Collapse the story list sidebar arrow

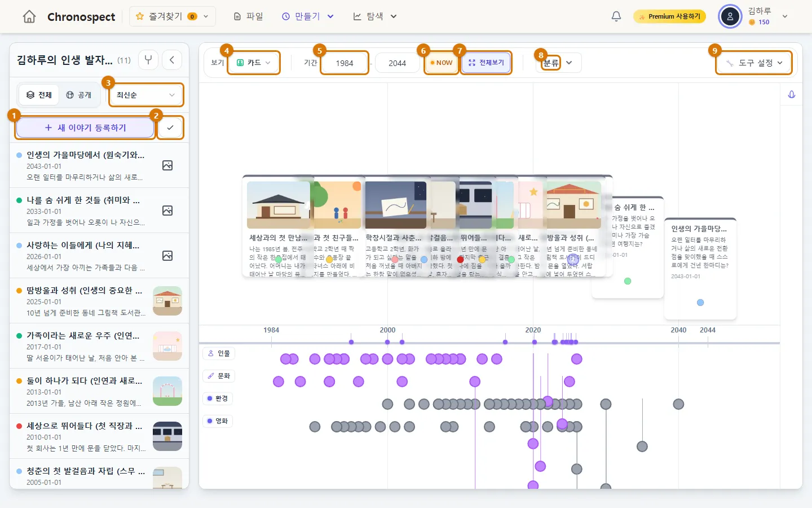pos(172,60)
